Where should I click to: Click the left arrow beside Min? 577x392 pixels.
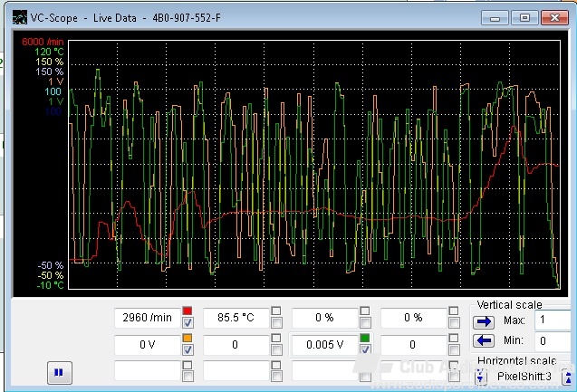[485, 340]
